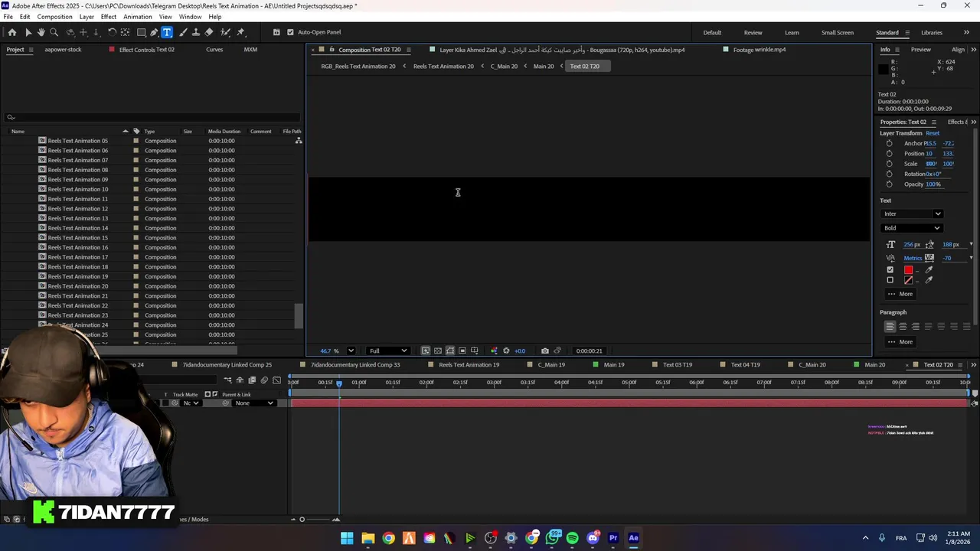Select the Eraser tool
This screenshot has height=551, width=980.
(x=209, y=32)
